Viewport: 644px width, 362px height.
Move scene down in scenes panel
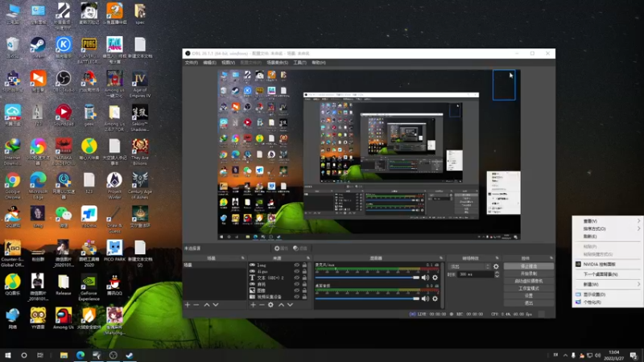click(x=216, y=305)
